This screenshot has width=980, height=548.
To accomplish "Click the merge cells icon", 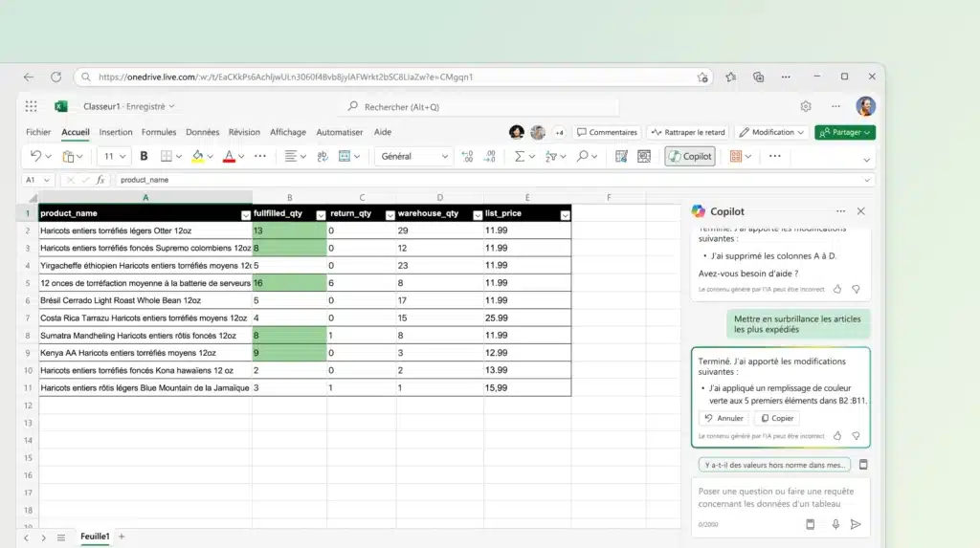I will point(345,156).
